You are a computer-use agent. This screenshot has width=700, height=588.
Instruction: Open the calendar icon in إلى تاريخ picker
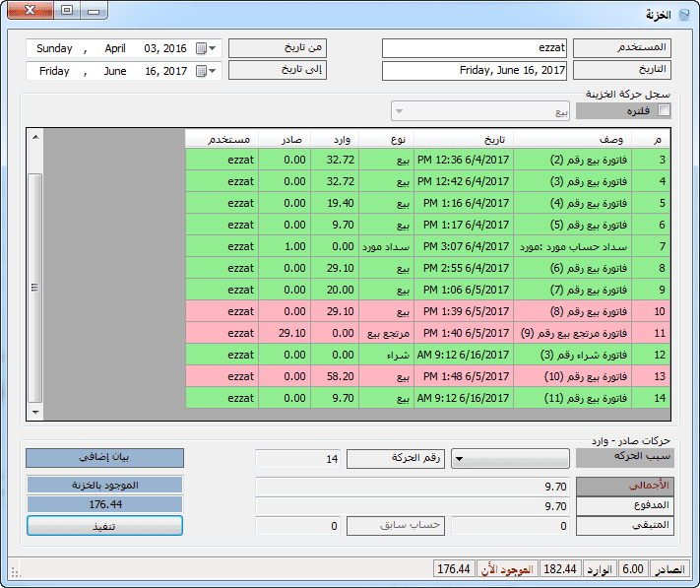[x=202, y=71]
